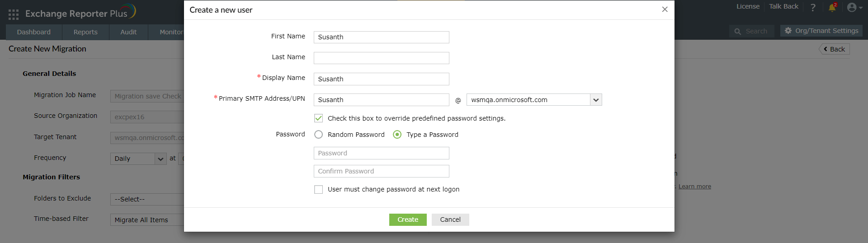Select the Random Password option
The height and width of the screenshot is (243, 868).
(x=319, y=135)
